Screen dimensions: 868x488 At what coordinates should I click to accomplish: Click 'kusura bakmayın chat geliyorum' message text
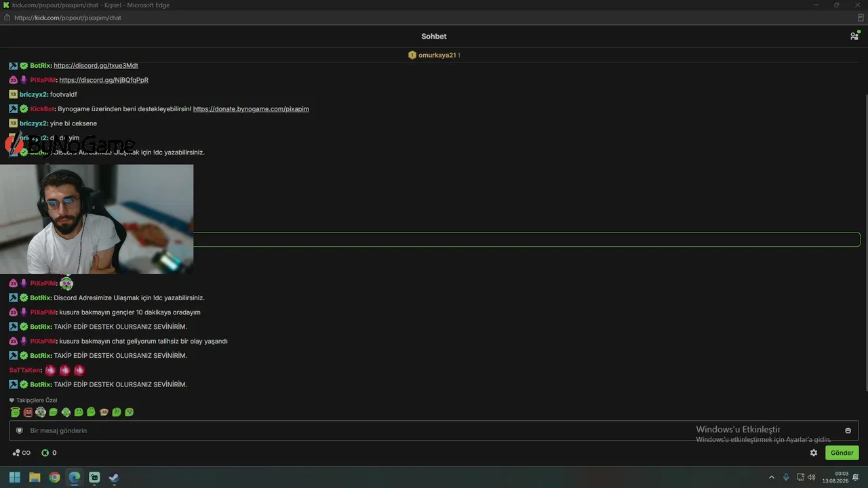pyautogui.click(x=143, y=342)
